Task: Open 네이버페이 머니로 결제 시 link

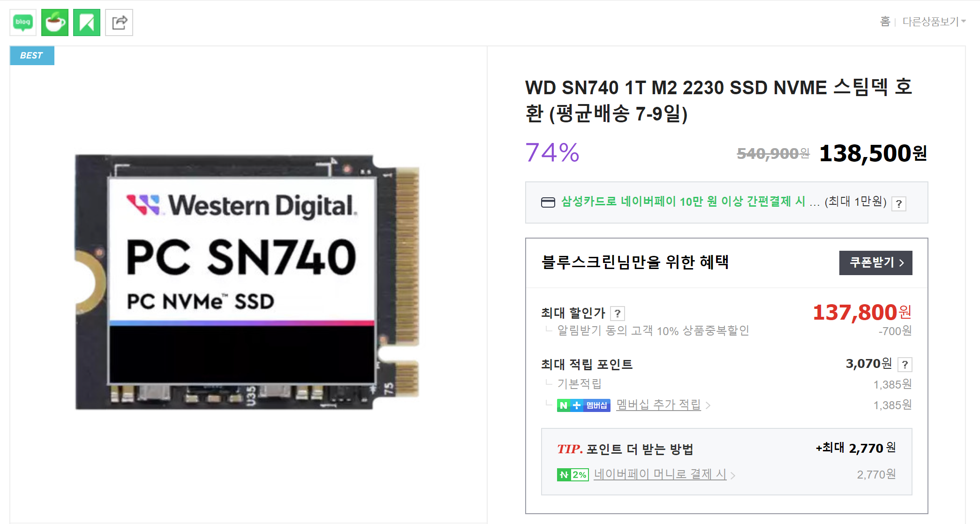Action: pyautogui.click(x=660, y=474)
